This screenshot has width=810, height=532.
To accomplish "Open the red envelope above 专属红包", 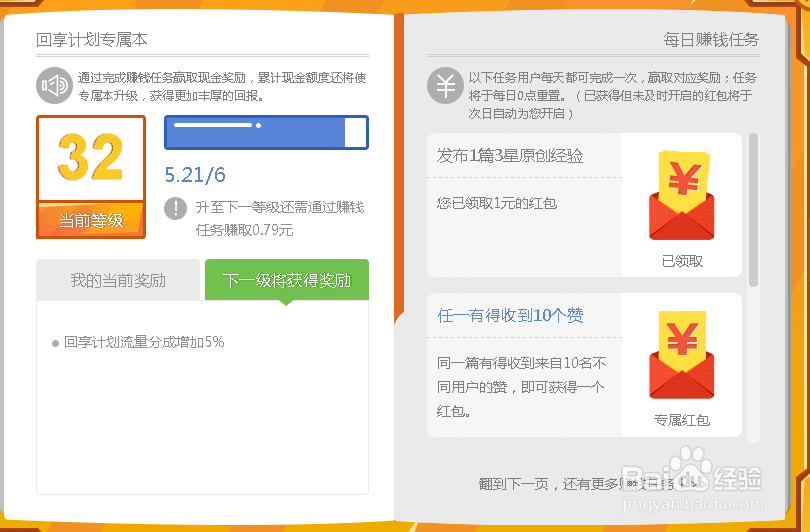I will (x=682, y=354).
